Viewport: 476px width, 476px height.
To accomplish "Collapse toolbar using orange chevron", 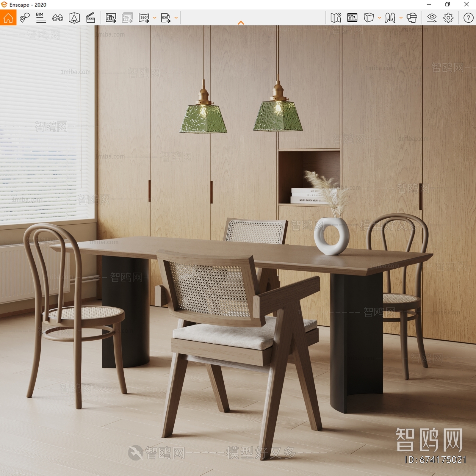I will point(241,23).
